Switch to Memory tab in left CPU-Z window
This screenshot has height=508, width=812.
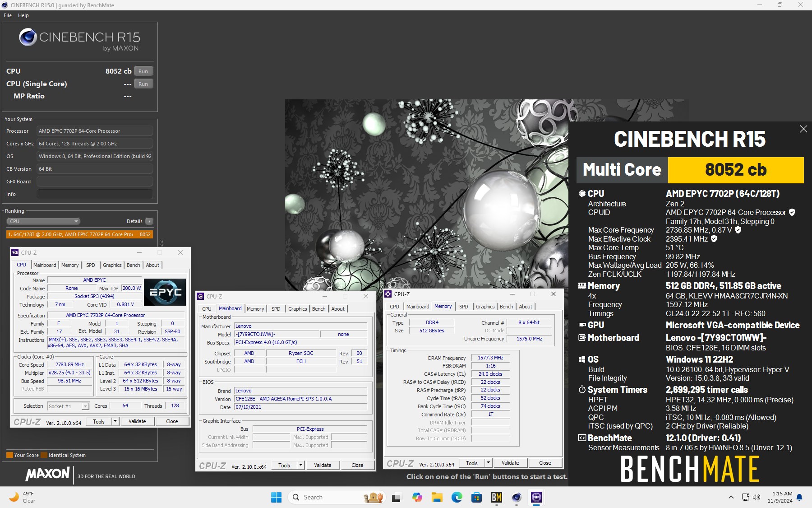click(70, 265)
